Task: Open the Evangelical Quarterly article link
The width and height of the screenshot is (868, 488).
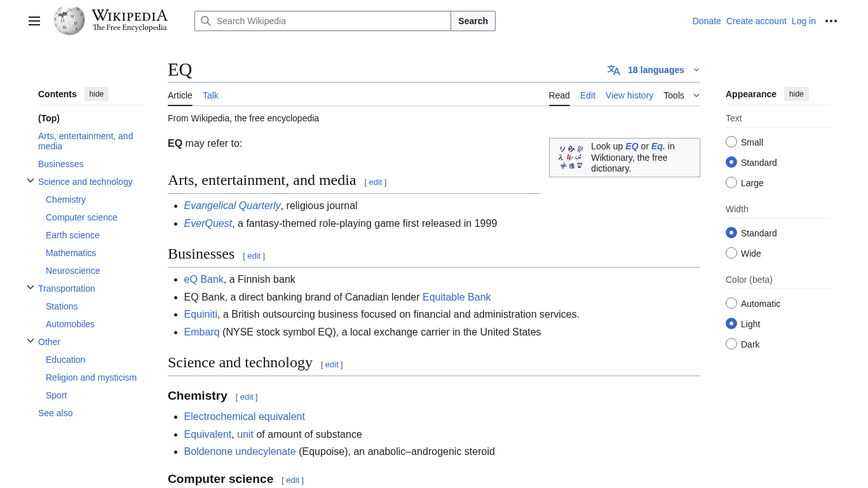Action: (232, 206)
